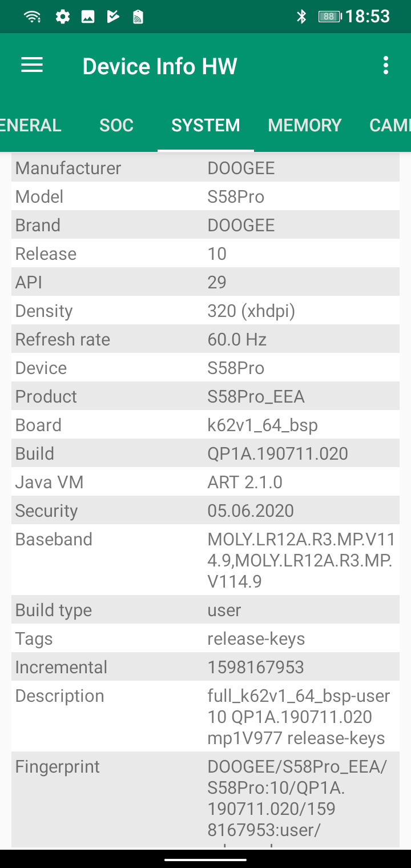Viewport: 411px width, 868px height.
Task: Tap the Wi-Fi status bar icon
Action: (x=33, y=17)
